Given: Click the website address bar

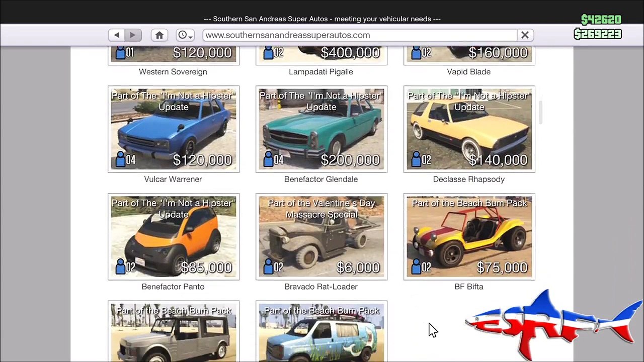Looking at the screenshot, I should pyautogui.click(x=360, y=35).
